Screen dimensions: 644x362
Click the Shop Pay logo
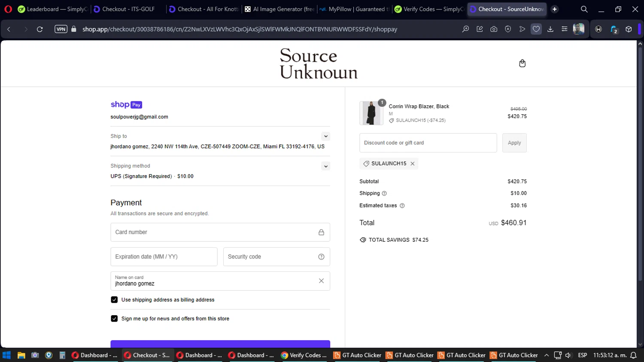click(x=126, y=104)
